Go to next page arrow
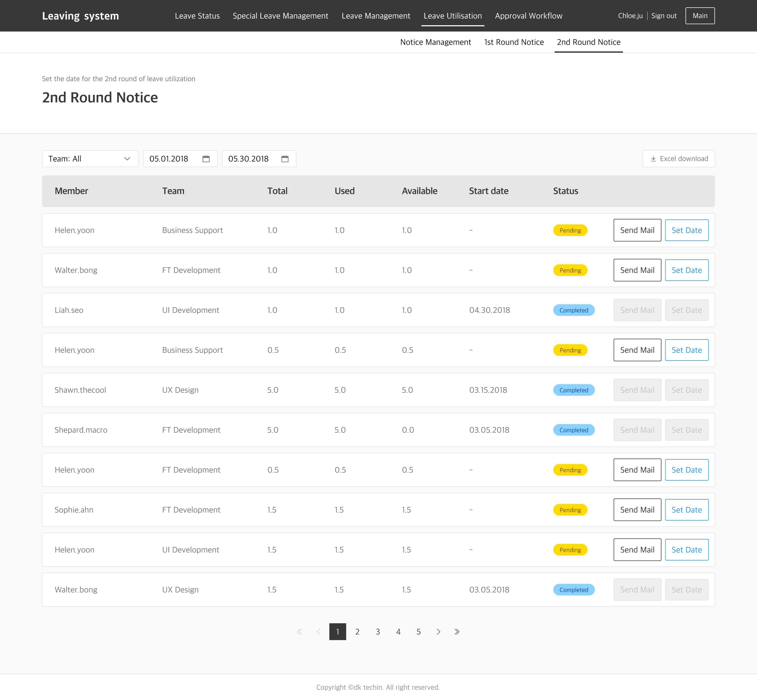757x700 pixels. coord(438,631)
